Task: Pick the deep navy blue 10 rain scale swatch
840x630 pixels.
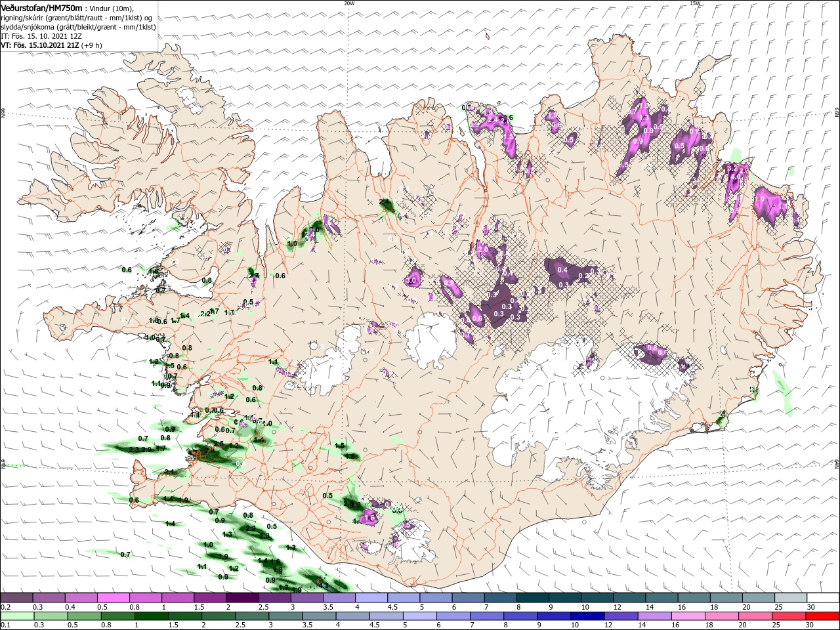Action: 587,616
